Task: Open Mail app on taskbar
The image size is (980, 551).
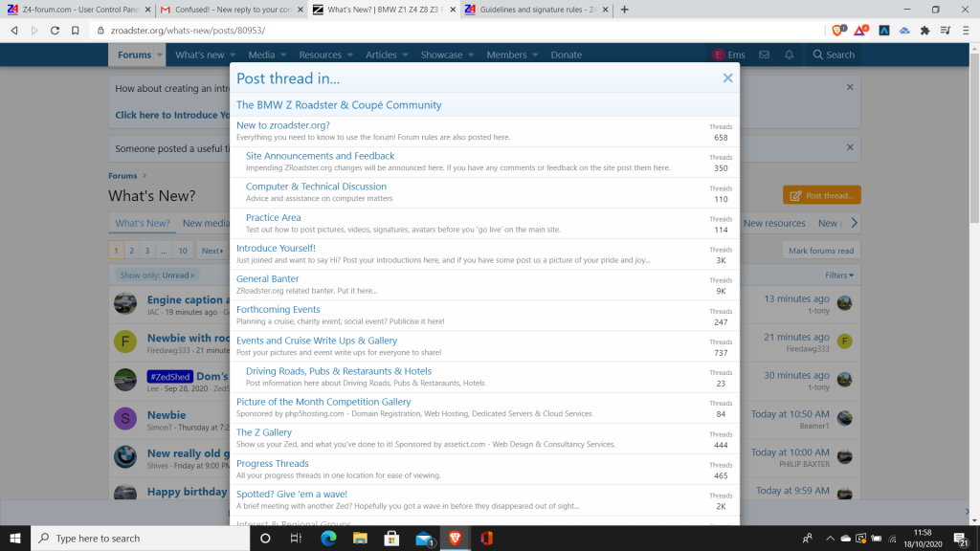Action: click(x=424, y=538)
